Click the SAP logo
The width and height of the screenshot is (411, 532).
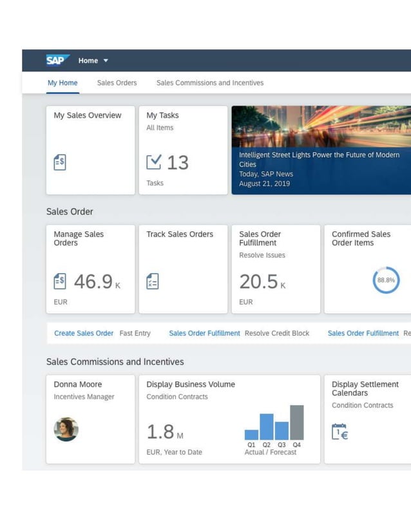pyautogui.click(x=57, y=61)
